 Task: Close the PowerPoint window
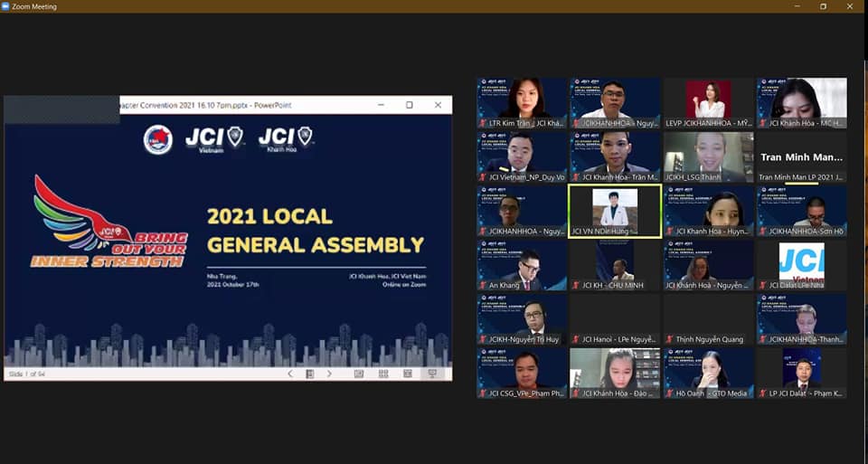[438, 105]
